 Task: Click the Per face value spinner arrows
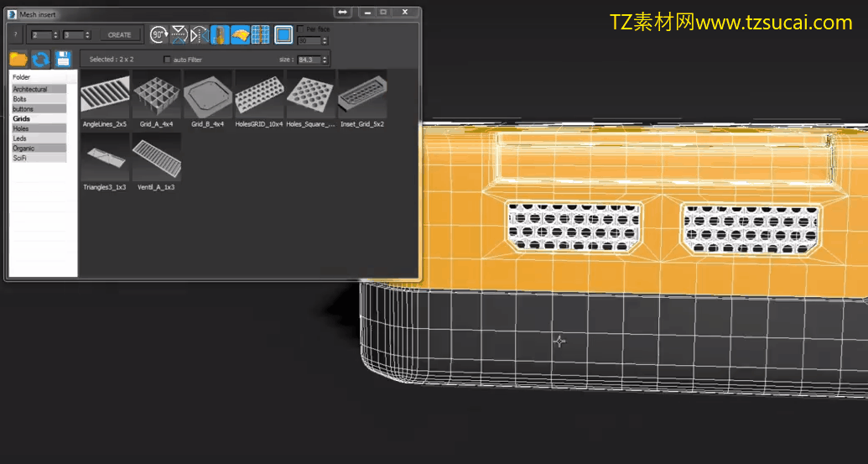pyautogui.click(x=325, y=41)
